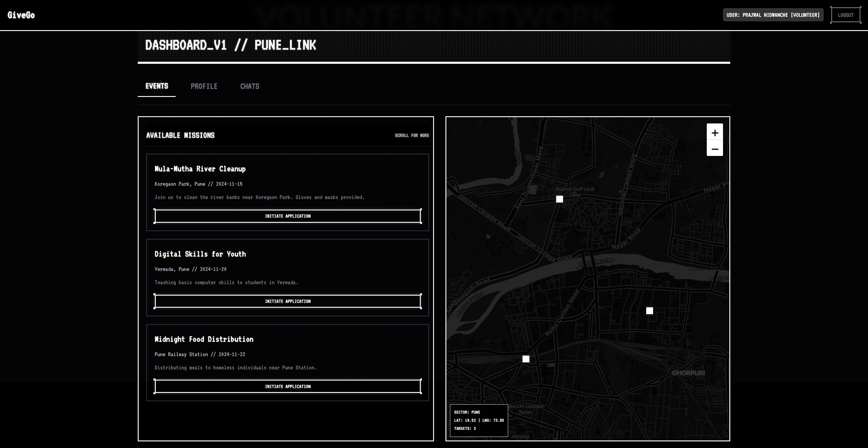The image size is (868, 448).
Task: Click the Sector Pune info panel
Action: [x=479, y=420]
